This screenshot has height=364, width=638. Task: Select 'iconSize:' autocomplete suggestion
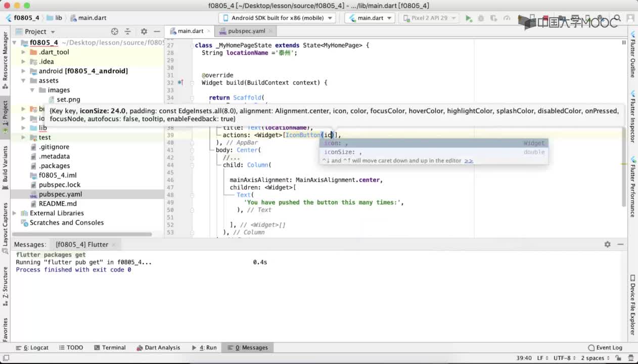(x=434, y=152)
